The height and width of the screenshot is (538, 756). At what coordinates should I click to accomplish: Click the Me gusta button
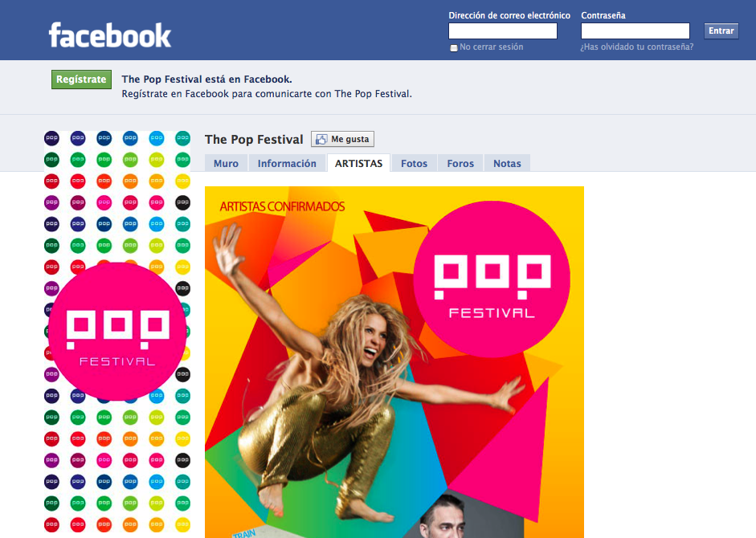click(342, 140)
